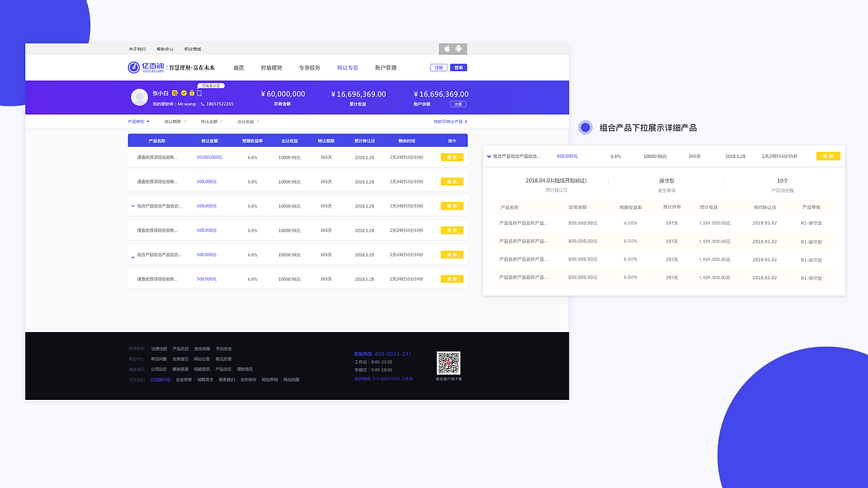The image size is (868, 488).
Task: Click the phone icon beside 18657522265
Action: pos(203,104)
